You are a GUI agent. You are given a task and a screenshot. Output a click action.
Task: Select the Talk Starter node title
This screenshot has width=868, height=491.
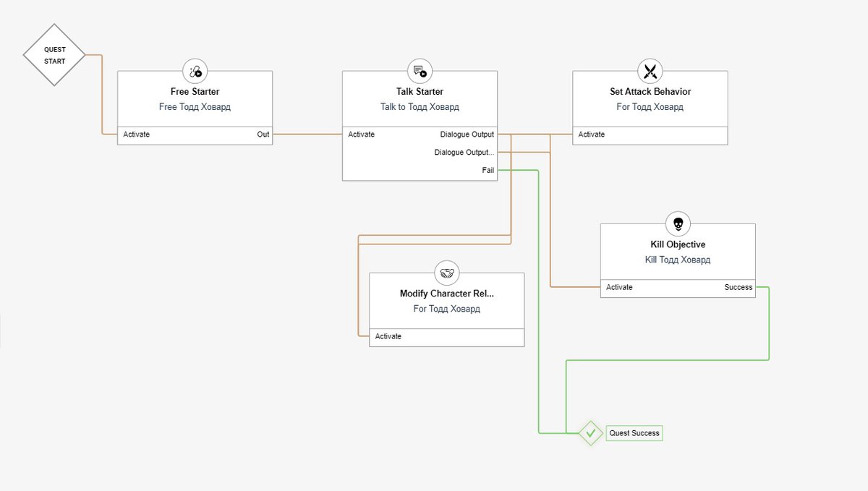(420, 92)
